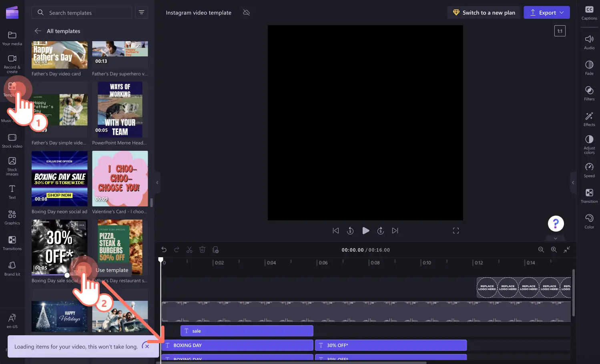Skip to the start of video
Viewport: 600px width, 364px height.
[x=336, y=230]
